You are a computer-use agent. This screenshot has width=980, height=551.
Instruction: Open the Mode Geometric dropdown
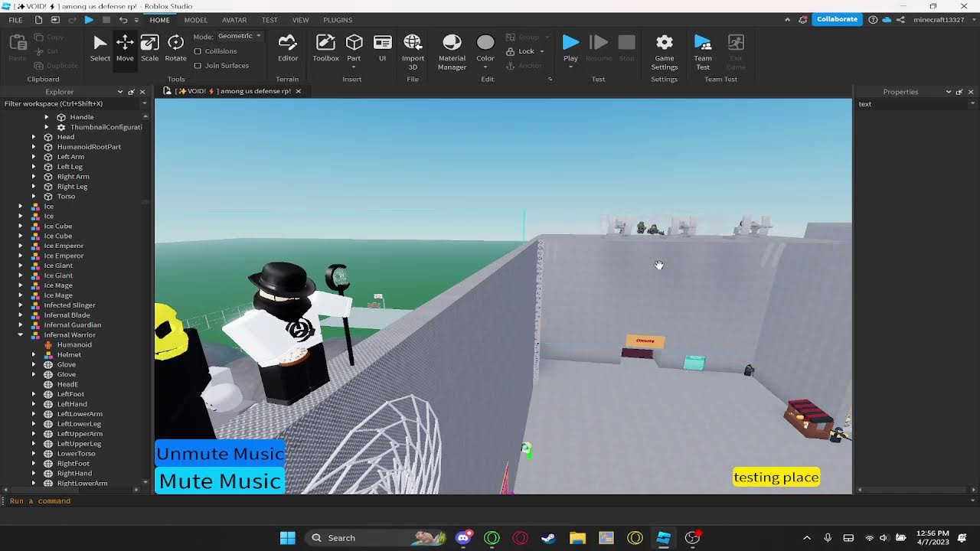(240, 36)
